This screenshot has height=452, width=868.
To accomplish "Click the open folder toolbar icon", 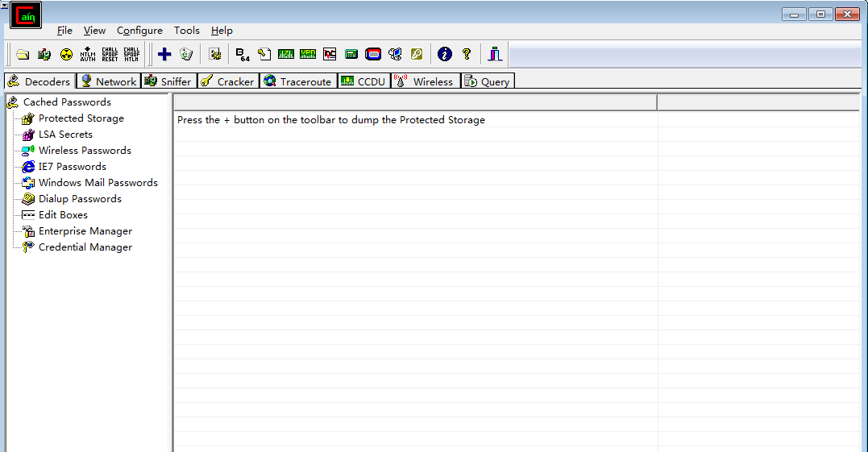I will pyautogui.click(x=23, y=54).
